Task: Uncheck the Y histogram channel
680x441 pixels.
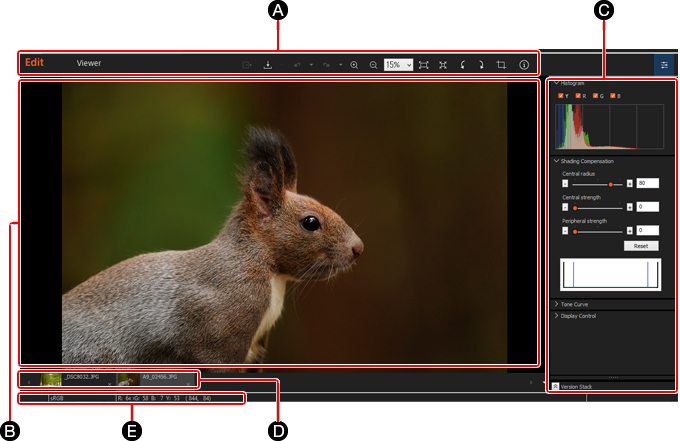Action: [561, 95]
